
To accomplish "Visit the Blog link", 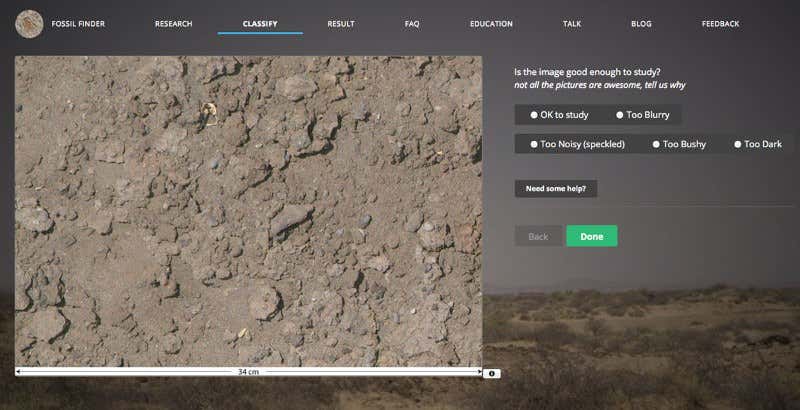I will 641,23.
